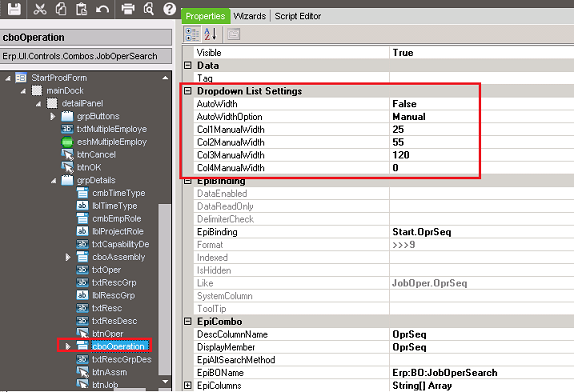Click the eshMultipleEmploy green shape icon
The height and width of the screenshot is (392, 574).
point(67,142)
